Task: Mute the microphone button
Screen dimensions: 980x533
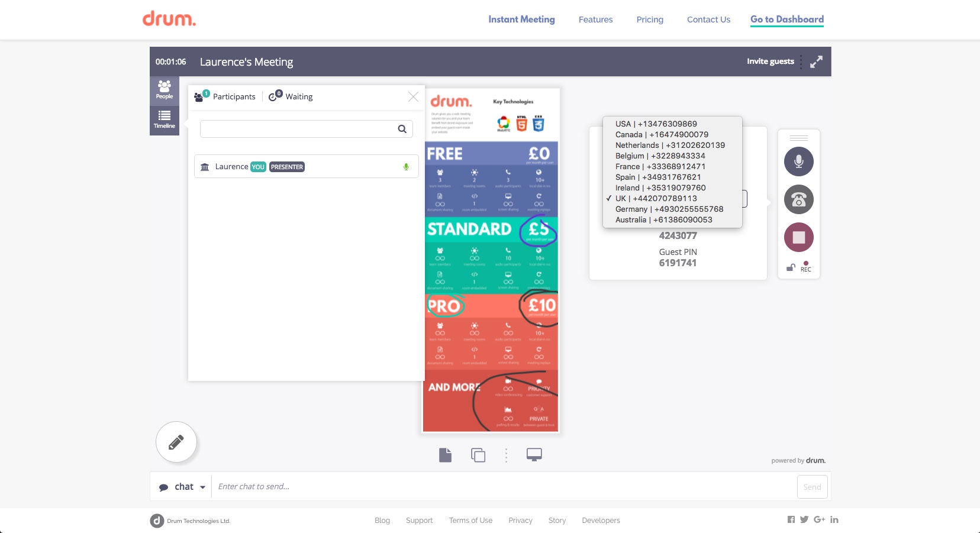Action: (799, 161)
